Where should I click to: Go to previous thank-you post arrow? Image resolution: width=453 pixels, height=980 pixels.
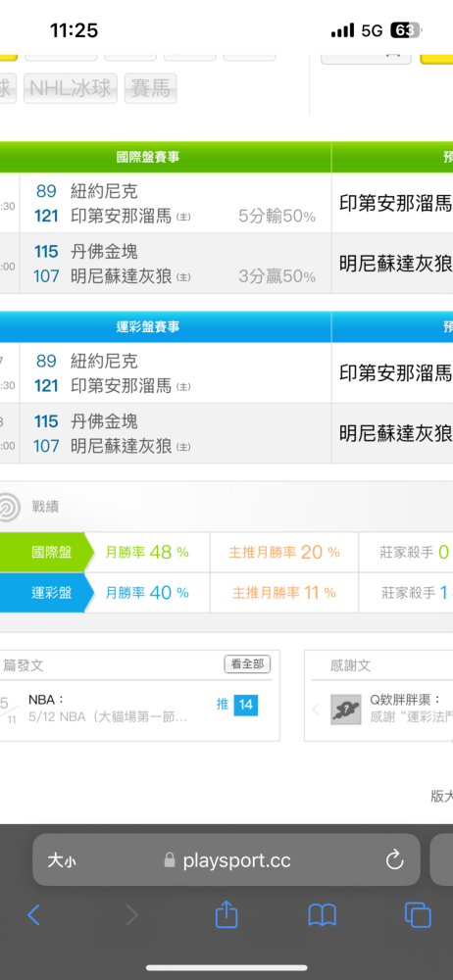316,709
